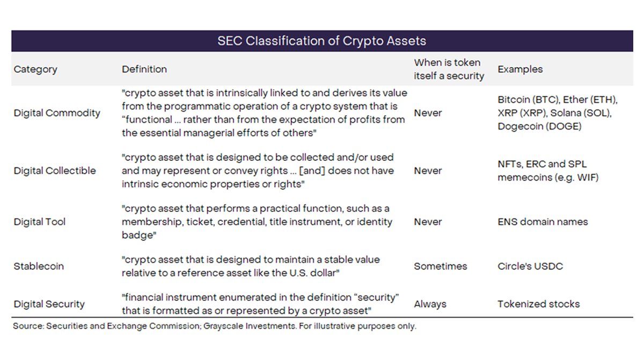The width and height of the screenshot is (644, 362).
Task: Click the source footnote below the table
Action: [215, 326]
